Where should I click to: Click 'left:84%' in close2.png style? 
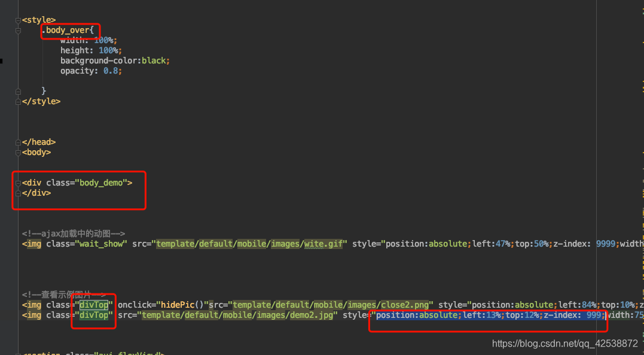(578, 305)
